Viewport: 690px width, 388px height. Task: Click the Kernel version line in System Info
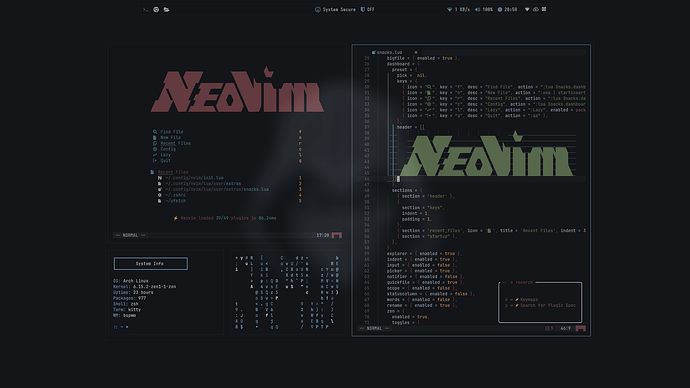144,286
